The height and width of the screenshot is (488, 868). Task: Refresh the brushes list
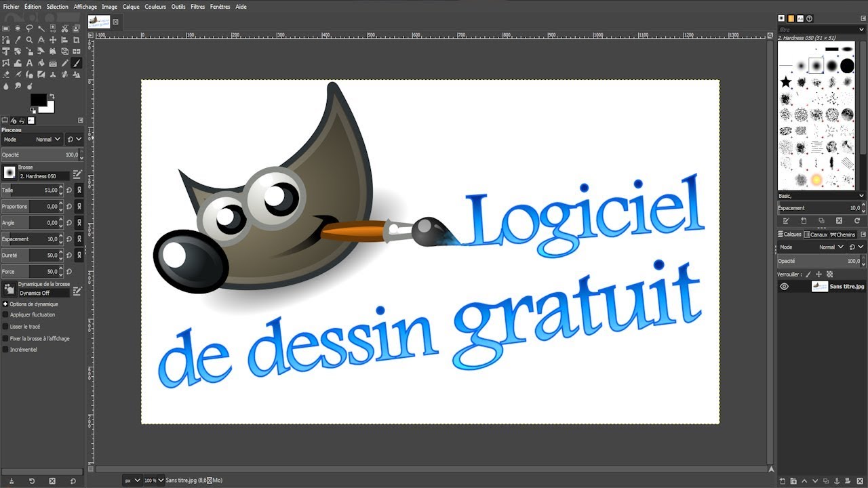(x=857, y=221)
